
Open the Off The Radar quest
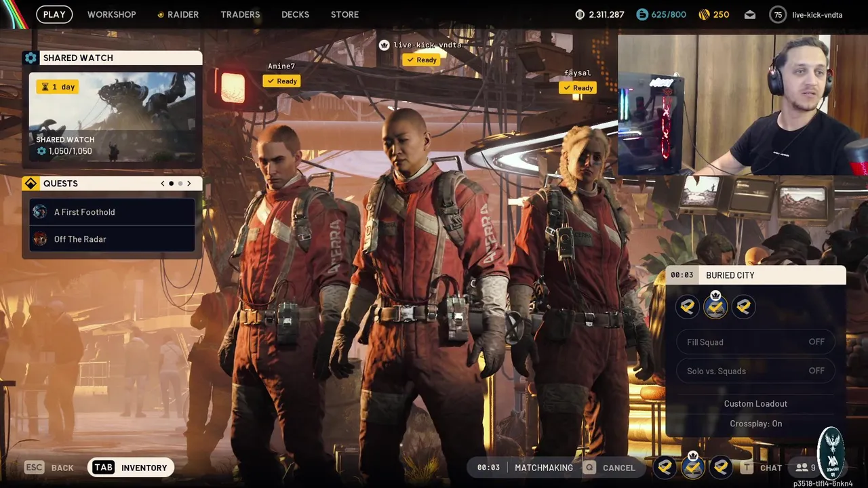tap(112, 239)
